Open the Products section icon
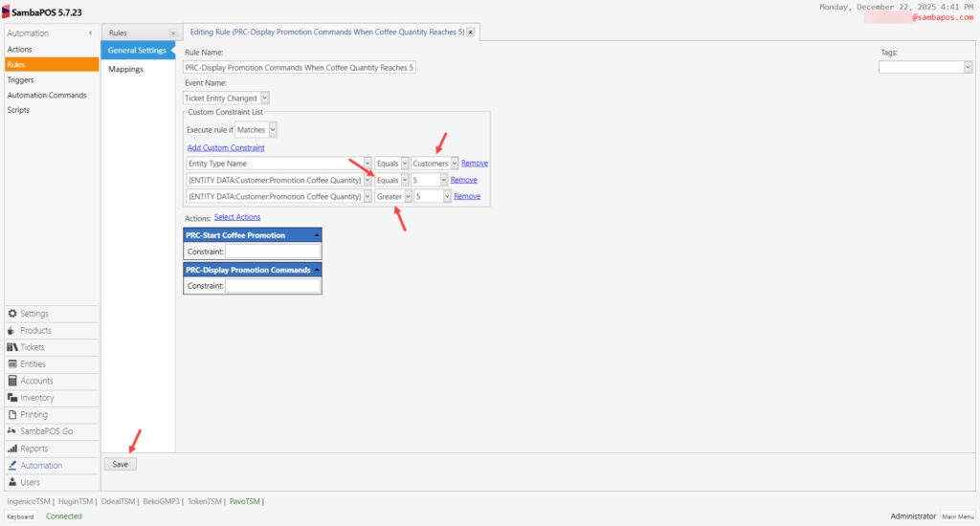The height and width of the screenshot is (526, 980). [12, 331]
